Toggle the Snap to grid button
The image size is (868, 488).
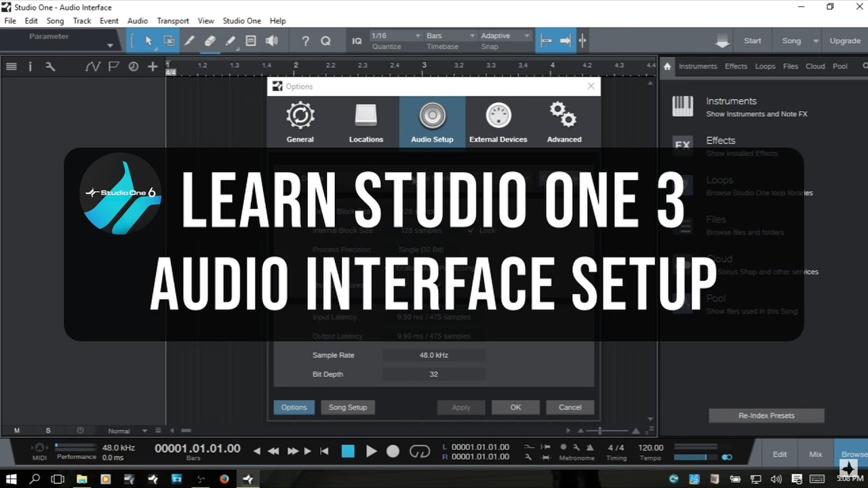point(546,41)
